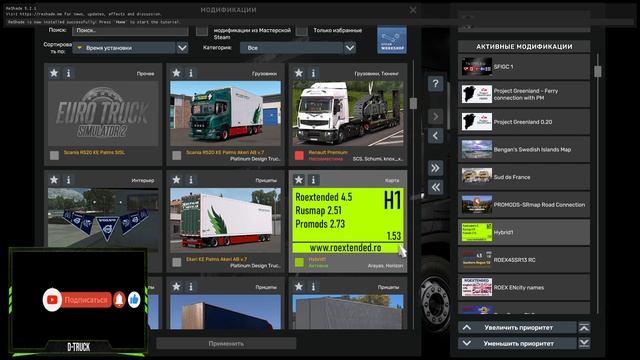Show info for Ekeri KE Palms trailer
This screenshot has height=360, width=640.
coord(191,180)
